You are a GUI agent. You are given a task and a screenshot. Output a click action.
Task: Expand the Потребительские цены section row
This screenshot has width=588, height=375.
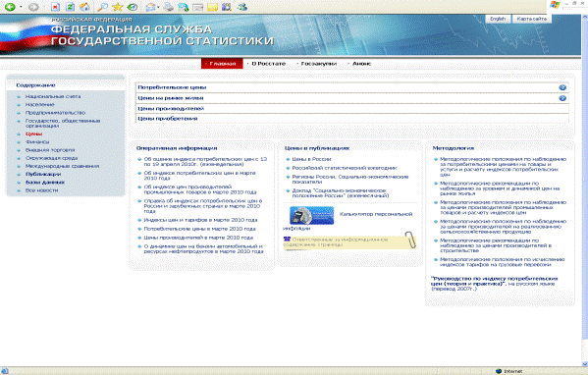tap(352, 87)
